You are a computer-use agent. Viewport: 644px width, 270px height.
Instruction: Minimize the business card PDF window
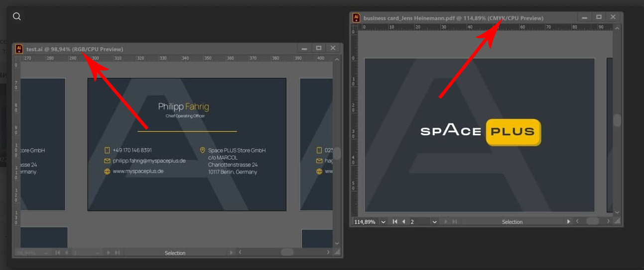click(586, 17)
